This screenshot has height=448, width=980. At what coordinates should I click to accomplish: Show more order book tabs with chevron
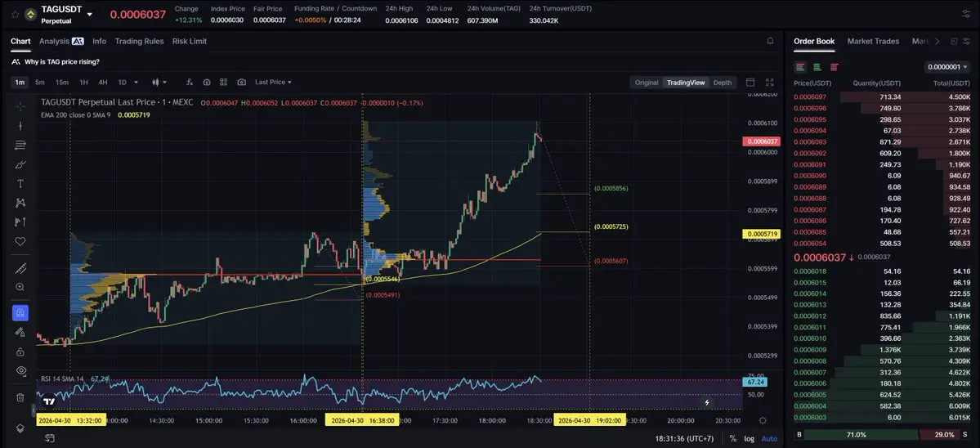[x=936, y=41]
